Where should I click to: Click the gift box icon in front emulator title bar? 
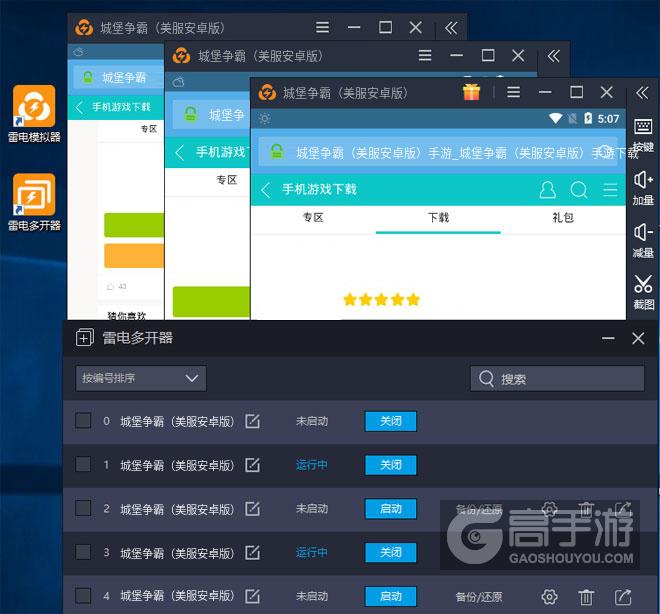tap(471, 92)
